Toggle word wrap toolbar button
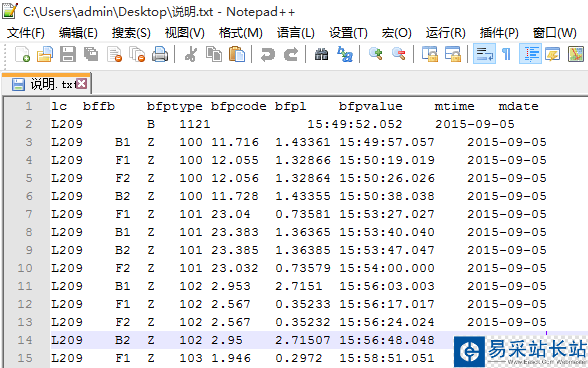This screenshot has width=588, height=368. (484, 54)
